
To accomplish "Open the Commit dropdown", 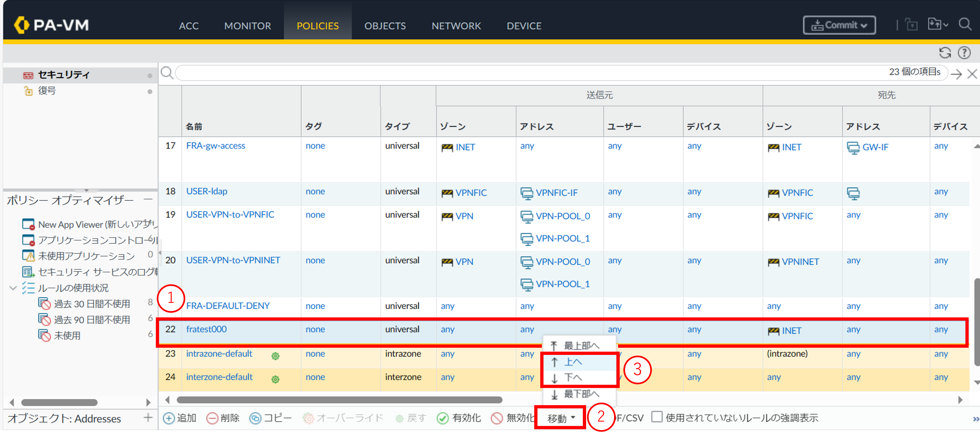I will click(x=839, y=25).
